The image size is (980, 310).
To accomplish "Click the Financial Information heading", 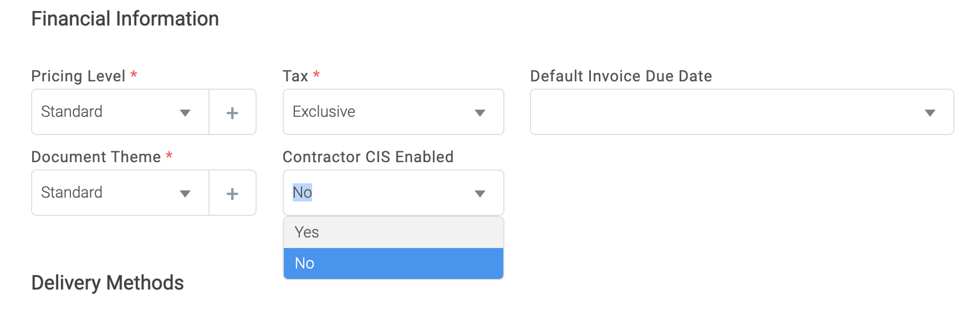I will pos(125,19).
